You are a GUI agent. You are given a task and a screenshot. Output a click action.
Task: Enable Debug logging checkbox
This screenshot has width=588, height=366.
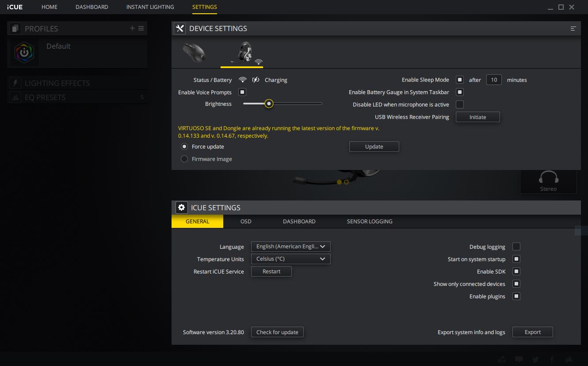516,247
